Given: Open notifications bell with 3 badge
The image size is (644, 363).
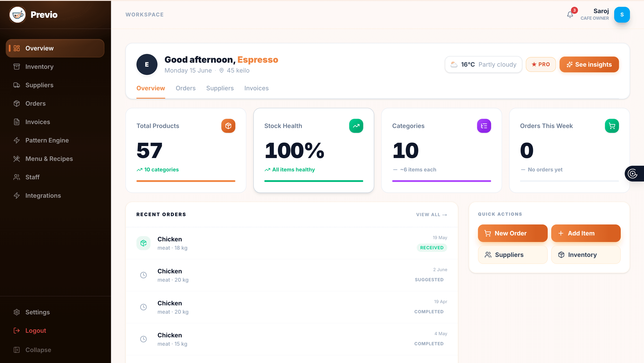Looking at the screenshot, I should 570,15.
